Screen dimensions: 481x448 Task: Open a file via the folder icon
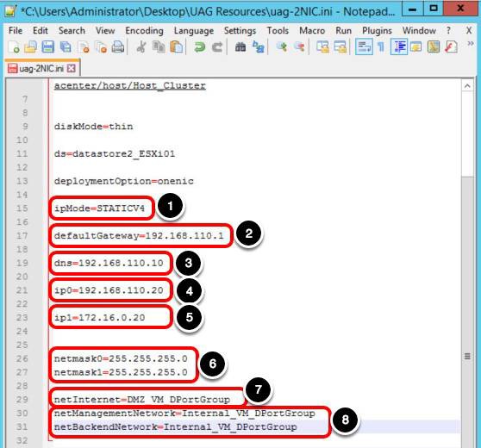(x=31, y=47)
